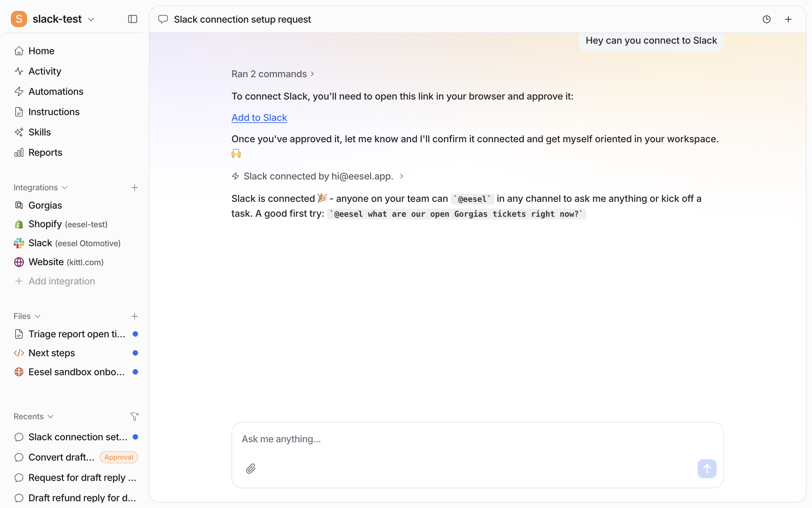Image resolution: width=812 pixels, height=508 pixels.
Task: Click the Skills sparkle icon
Action: click(x=19, y=132)
